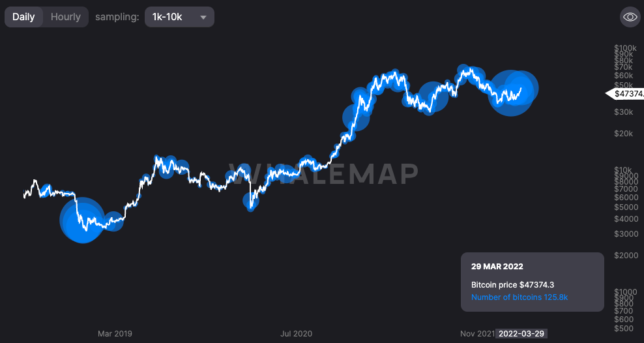Click the sampling label text
The height and width of the screenshot is (343, 644).
pos(117,17)
